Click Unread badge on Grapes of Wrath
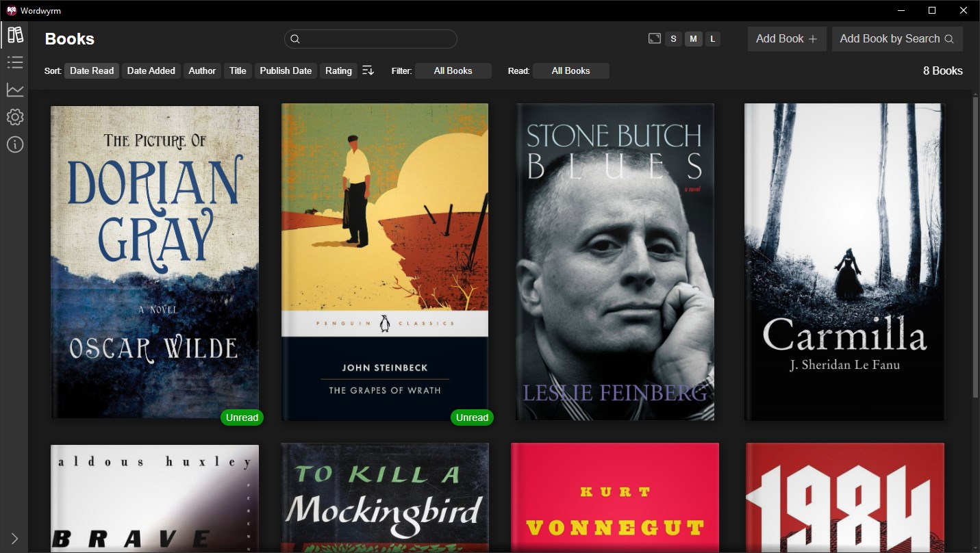The image size is (980, 553). (x=472, y=417)
